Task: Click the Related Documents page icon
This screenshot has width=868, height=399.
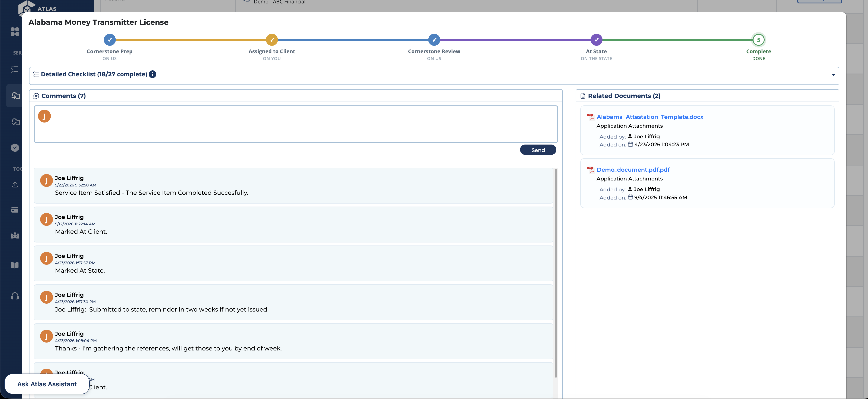Action: click(583, 96)
